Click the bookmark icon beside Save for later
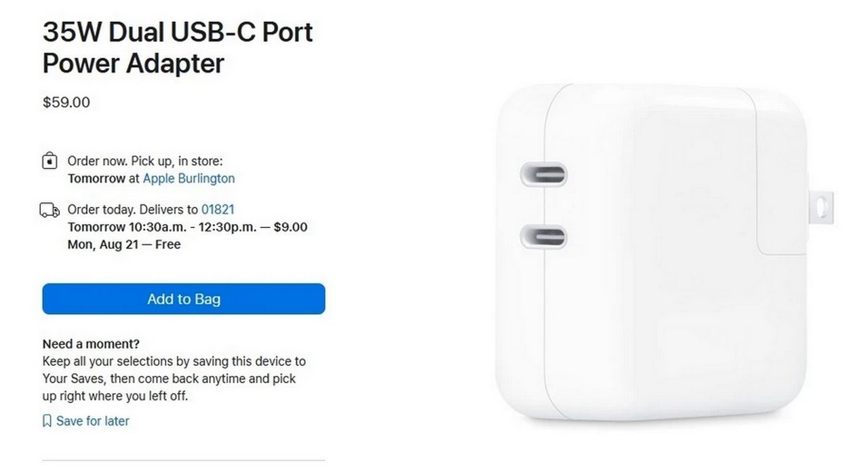The height and width of the screenshot is (473, 868). click(x=47, y=421)
